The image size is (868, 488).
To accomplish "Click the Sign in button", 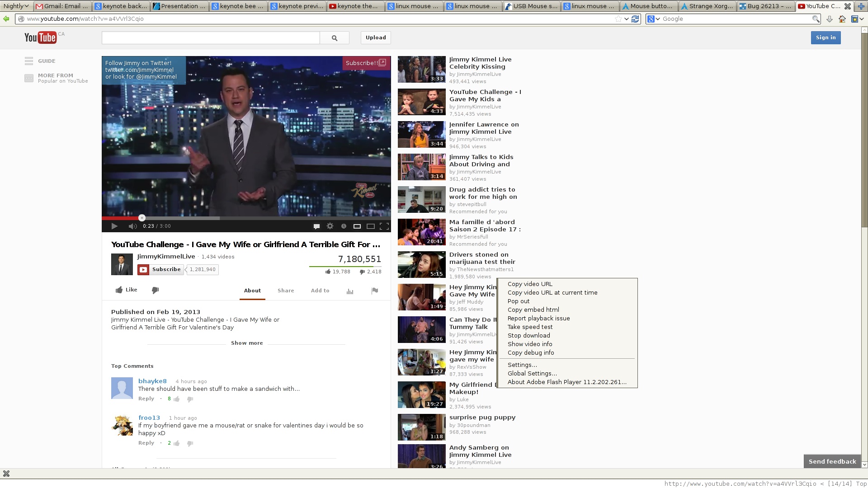I will [x=826, y=38].
